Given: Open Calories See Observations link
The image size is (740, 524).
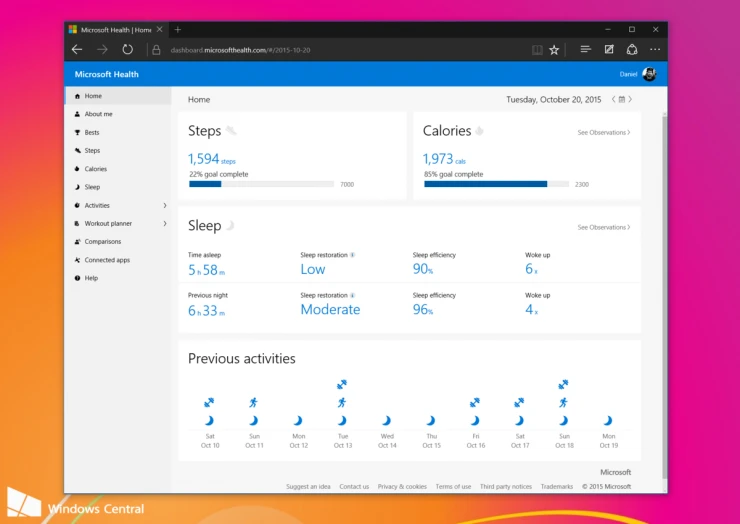Looking at the screenshot, I should pos(603,132).
